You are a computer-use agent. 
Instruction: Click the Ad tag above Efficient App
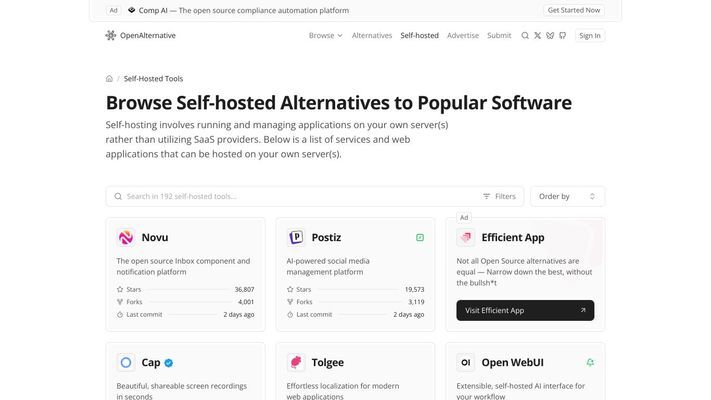[464, 218]
